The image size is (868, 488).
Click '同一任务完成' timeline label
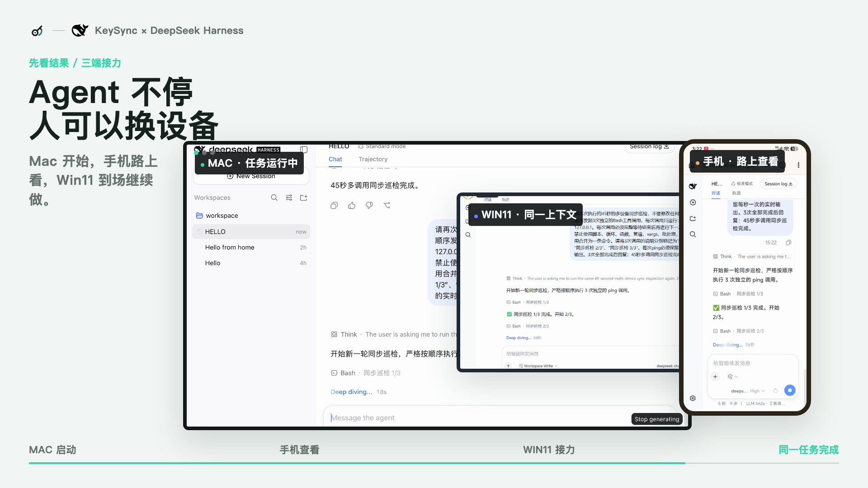click(x=808, y=450)
